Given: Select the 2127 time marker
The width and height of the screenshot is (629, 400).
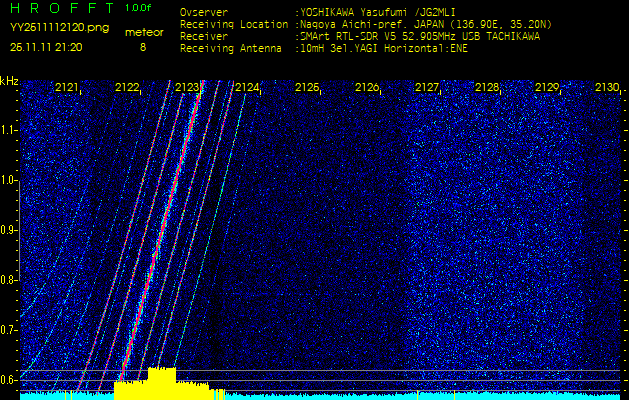Looking at the screenshot, I should click(x=427, y=88).
